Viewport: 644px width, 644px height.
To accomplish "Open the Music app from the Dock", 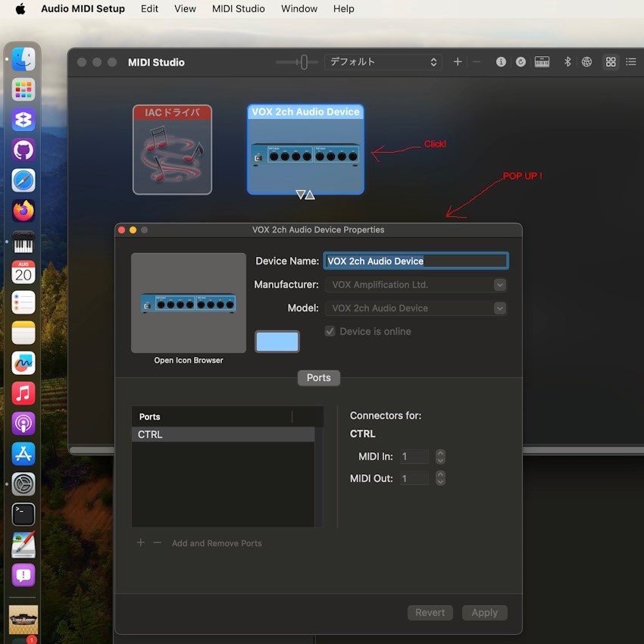I will 23,393.
